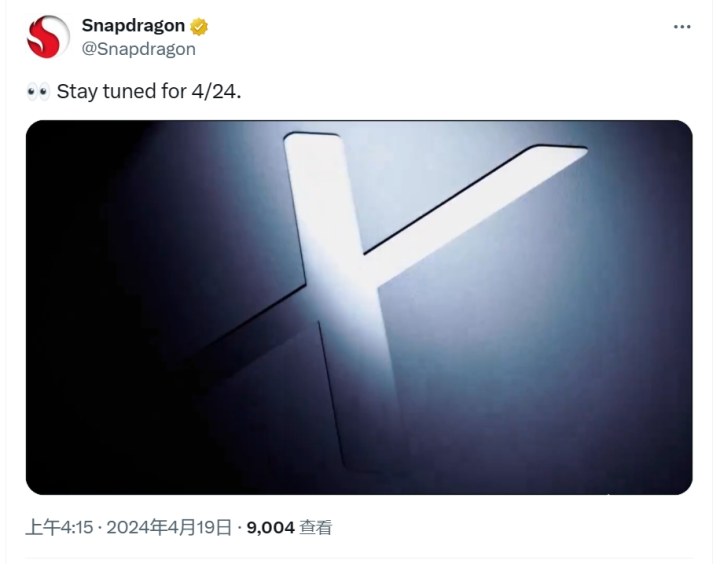Open the Snapdragon profile avatar
The width and height of the screenshot is (720, 564).
[x=48, y=37]
